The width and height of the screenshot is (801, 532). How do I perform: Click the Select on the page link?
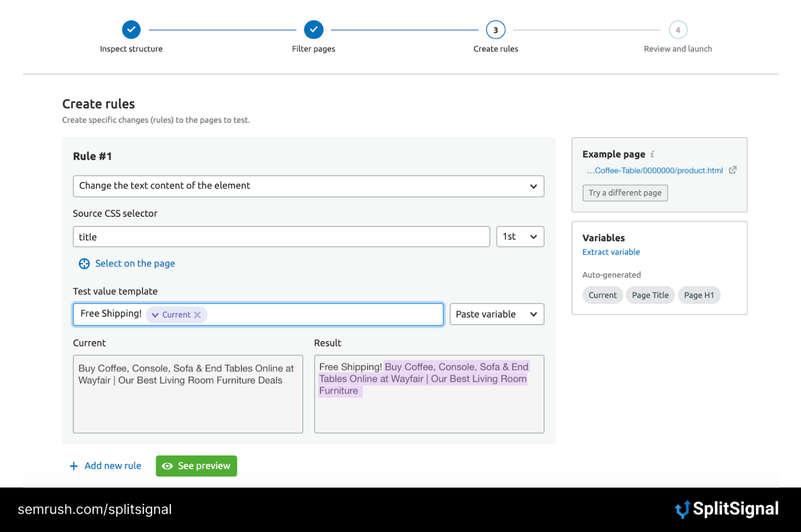(135, 264)
